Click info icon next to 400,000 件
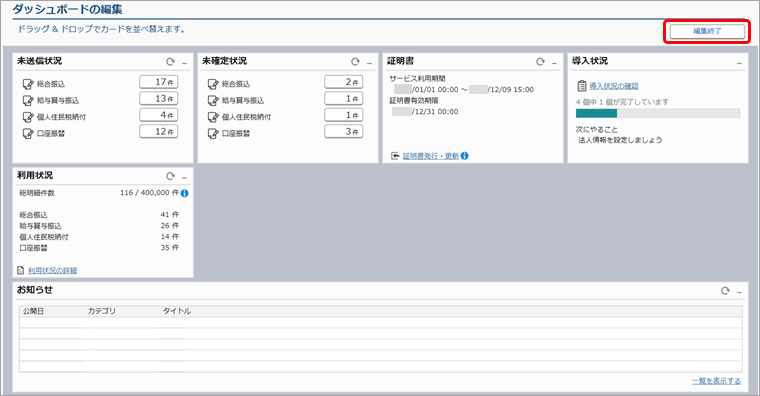Image resolution: width=760 pixels, height=396 pixels. pos(185,193)
